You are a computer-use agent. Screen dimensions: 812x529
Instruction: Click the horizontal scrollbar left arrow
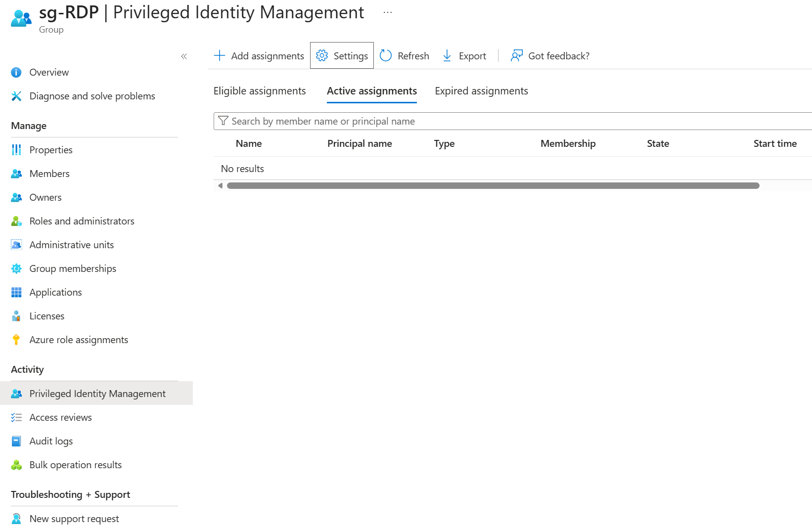click(x=221, y=186)
